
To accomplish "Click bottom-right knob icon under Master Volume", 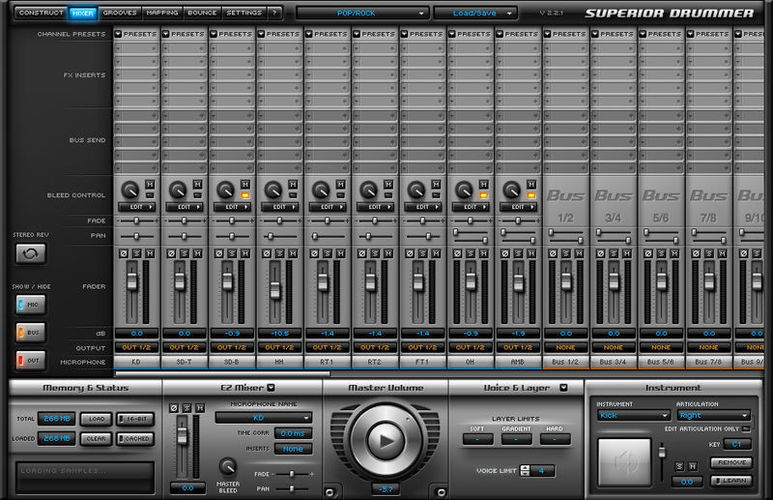I will pos(441,492).
